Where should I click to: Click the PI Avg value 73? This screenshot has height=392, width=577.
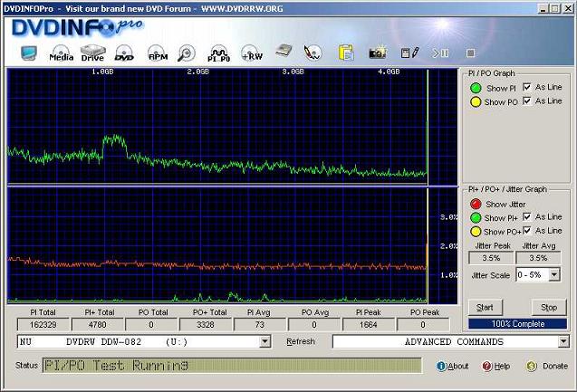260,325
